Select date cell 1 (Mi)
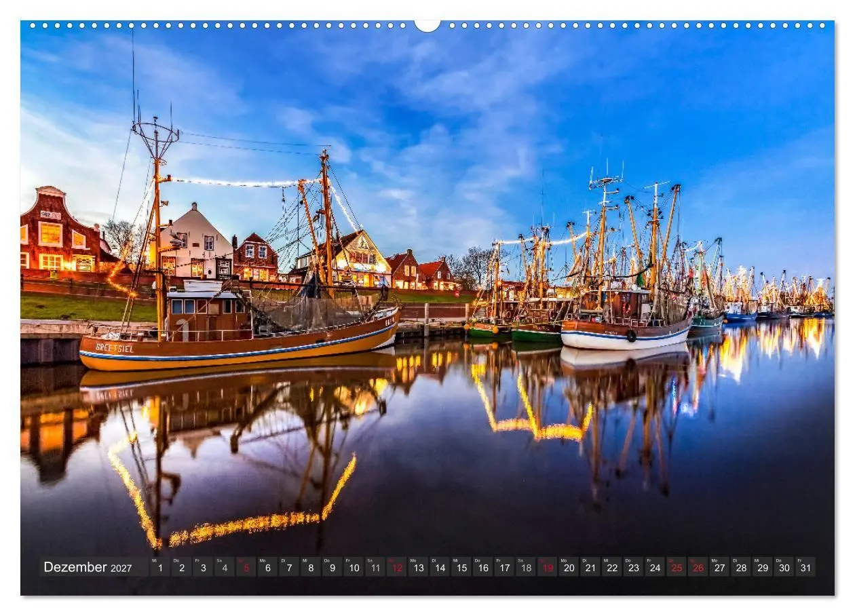The height and width of the screenshot is (616, 855). 159,567
